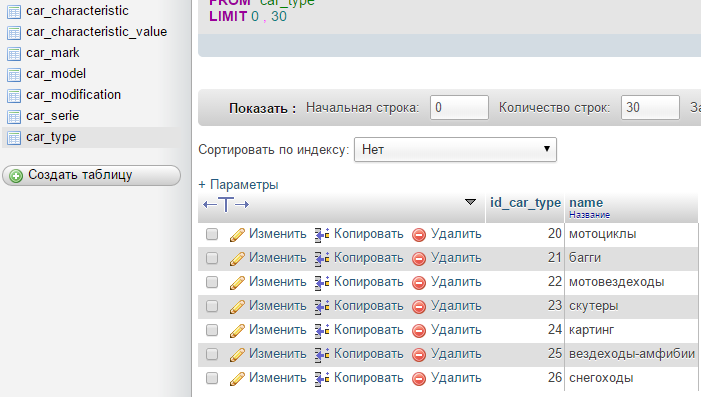Click red delete icon in row 26
This screenshot has height=397, width=701.
(x=419, y=379)
